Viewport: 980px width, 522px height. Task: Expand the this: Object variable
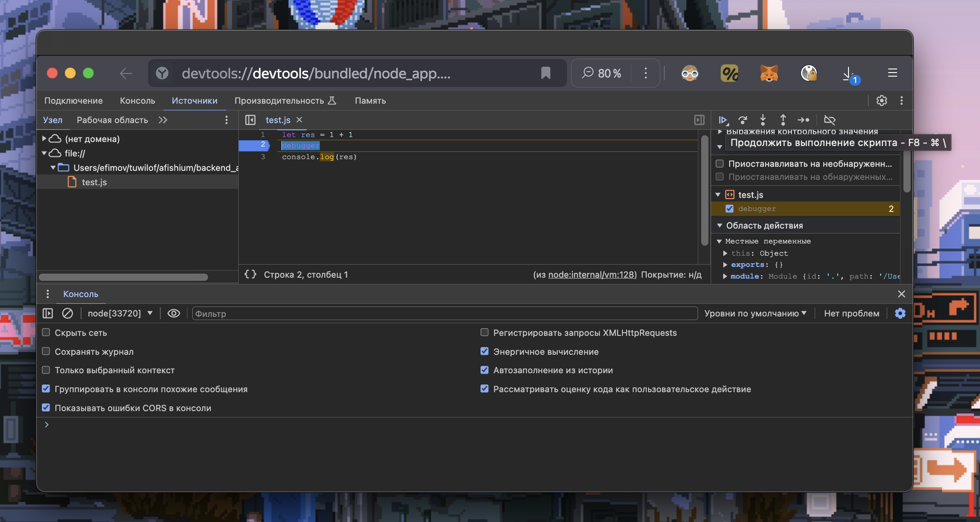726,253
